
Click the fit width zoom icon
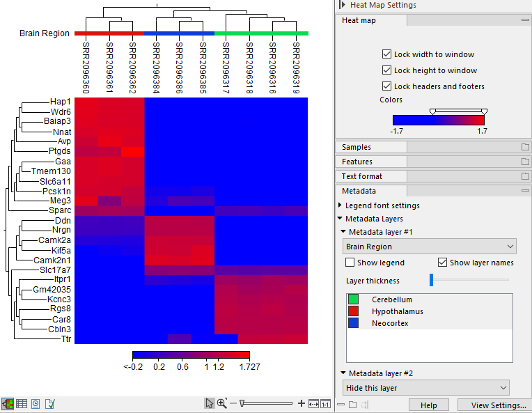314,403
